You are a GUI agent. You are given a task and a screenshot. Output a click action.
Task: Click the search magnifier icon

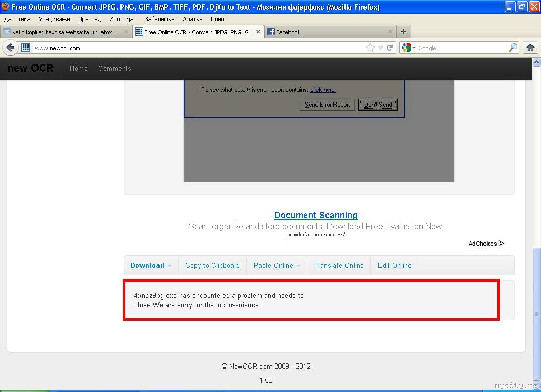coord(513,48)
